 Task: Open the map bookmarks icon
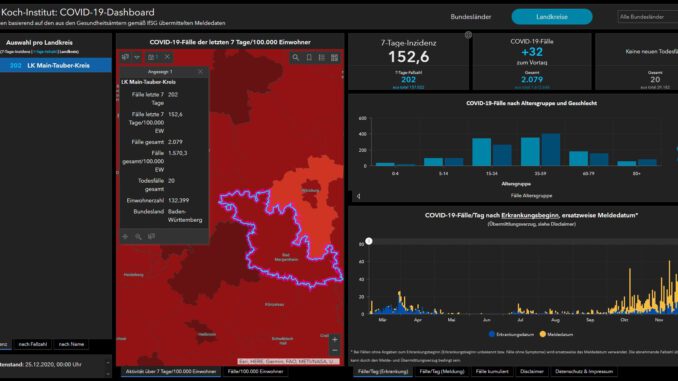(309, 58)
